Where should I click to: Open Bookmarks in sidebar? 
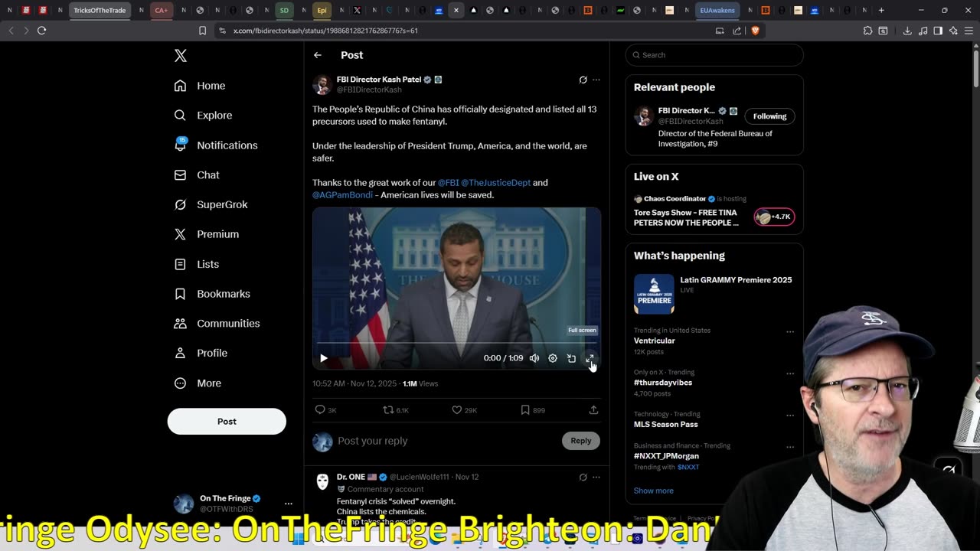(x=212, y=294)
